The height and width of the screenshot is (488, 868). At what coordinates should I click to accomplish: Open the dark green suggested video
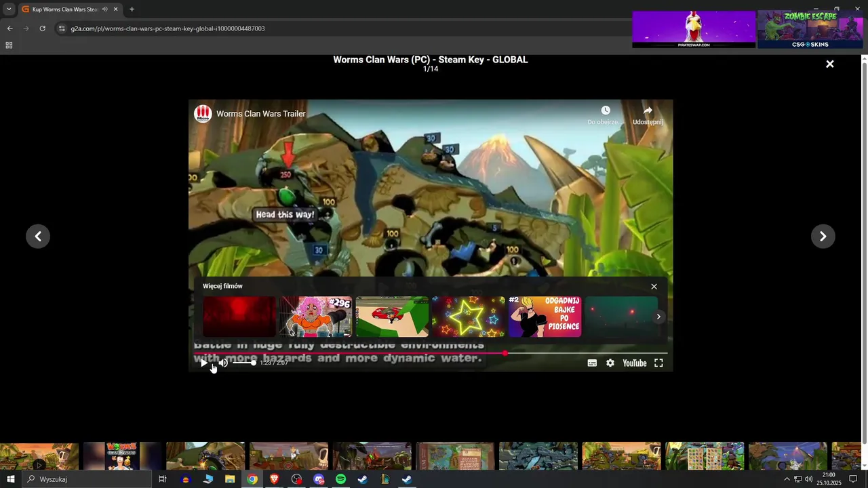pos(621,317)
